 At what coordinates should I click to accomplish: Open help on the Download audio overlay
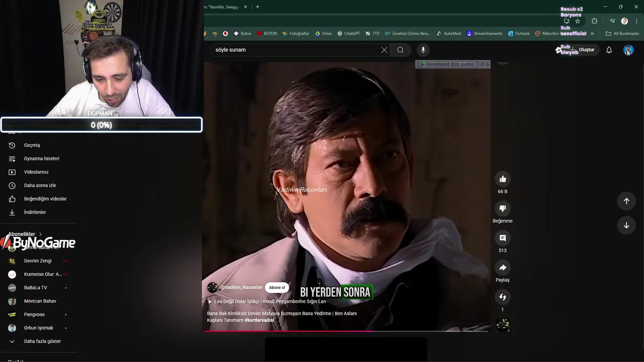(x=481, y=64)
